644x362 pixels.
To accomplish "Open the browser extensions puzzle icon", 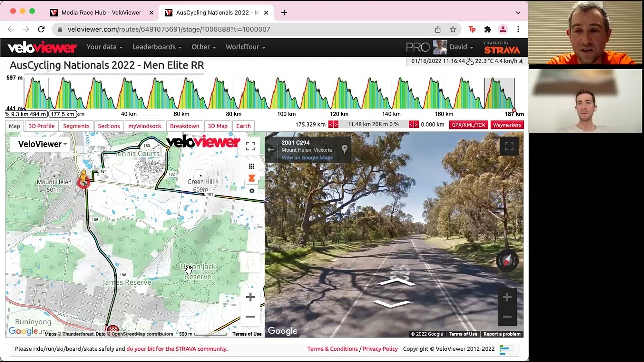I will click(487, 29).
